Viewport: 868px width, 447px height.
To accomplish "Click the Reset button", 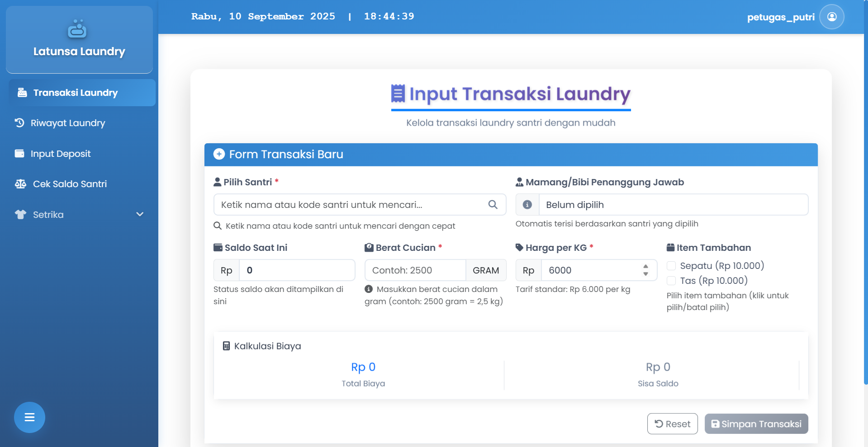I will tap(672, 424).
